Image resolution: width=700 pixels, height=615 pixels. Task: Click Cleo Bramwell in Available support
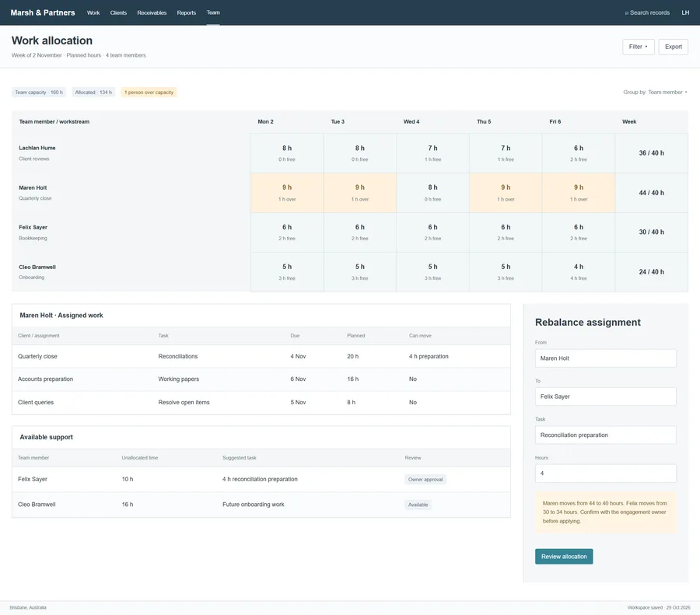[37, 505]
